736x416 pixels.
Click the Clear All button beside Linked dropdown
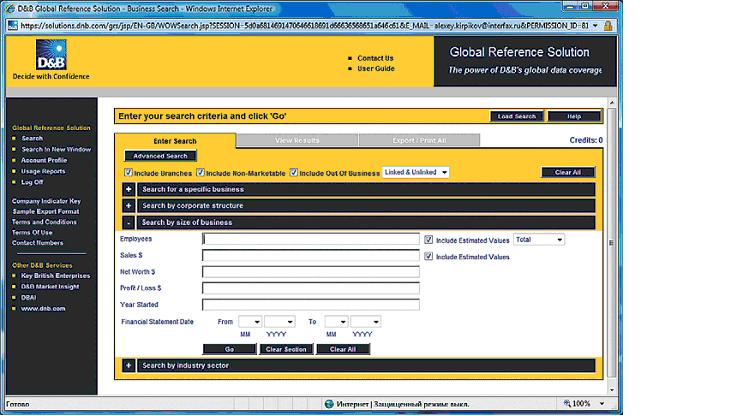[x=568, y=172]
